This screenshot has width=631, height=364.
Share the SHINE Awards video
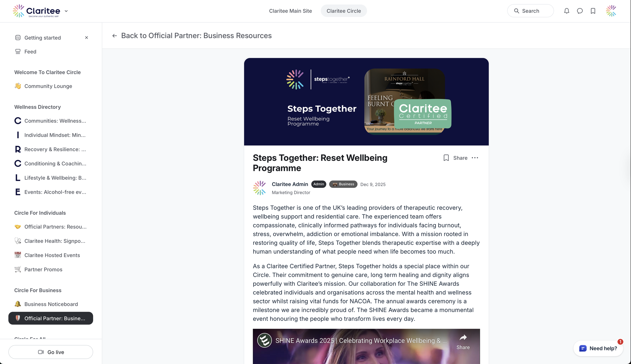click(x=463, y=342)
